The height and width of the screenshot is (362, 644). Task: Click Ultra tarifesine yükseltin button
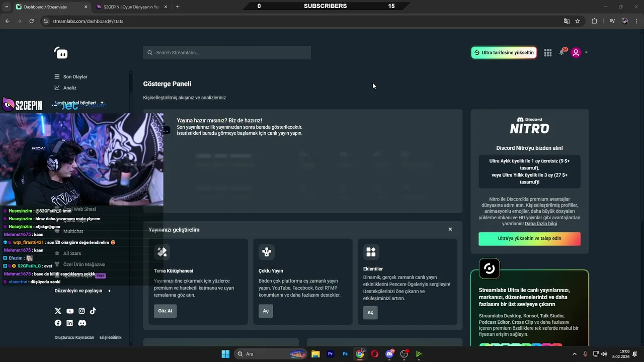504,53
